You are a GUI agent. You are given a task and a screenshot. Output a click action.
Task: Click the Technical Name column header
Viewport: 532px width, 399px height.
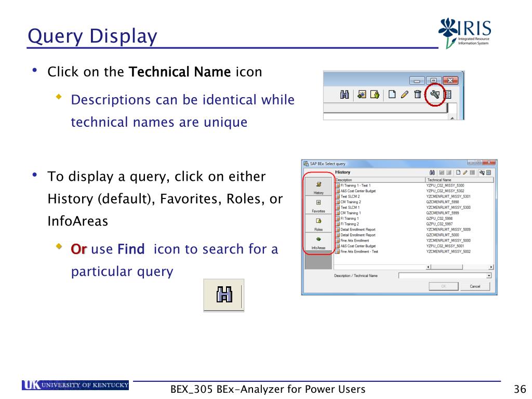pos(459,180)
